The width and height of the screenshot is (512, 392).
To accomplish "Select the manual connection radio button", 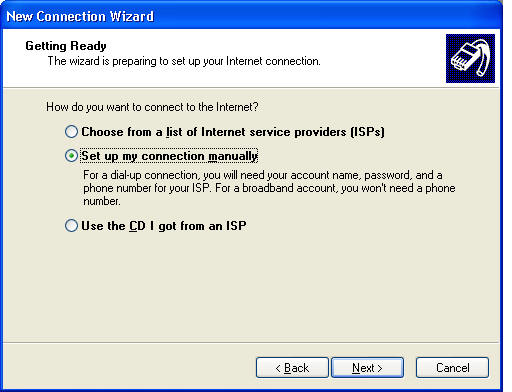I will pos(71,156).
